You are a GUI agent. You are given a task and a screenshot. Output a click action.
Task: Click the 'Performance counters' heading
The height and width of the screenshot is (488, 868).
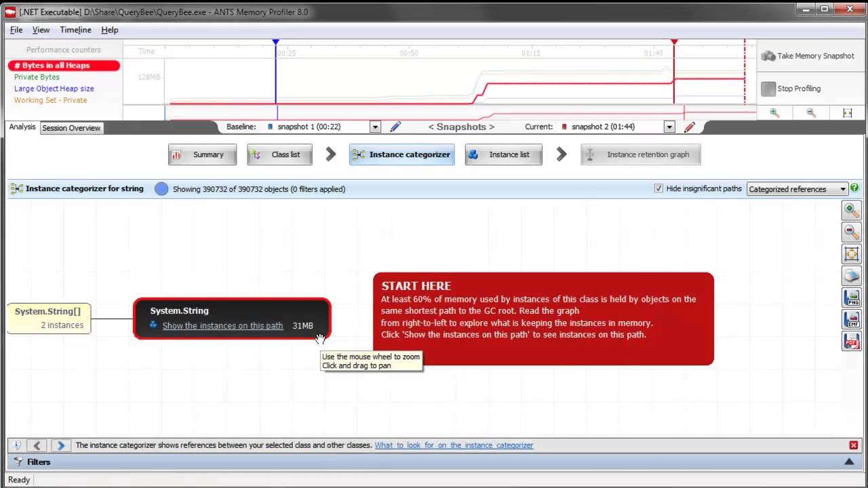[x=64, y=49]
